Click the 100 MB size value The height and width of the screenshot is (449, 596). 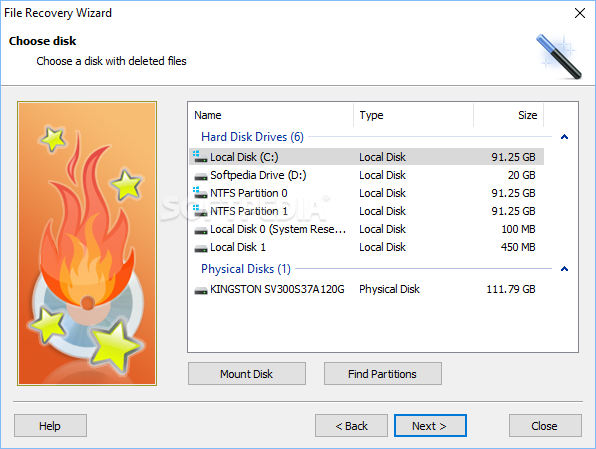[x=518, y=229]
